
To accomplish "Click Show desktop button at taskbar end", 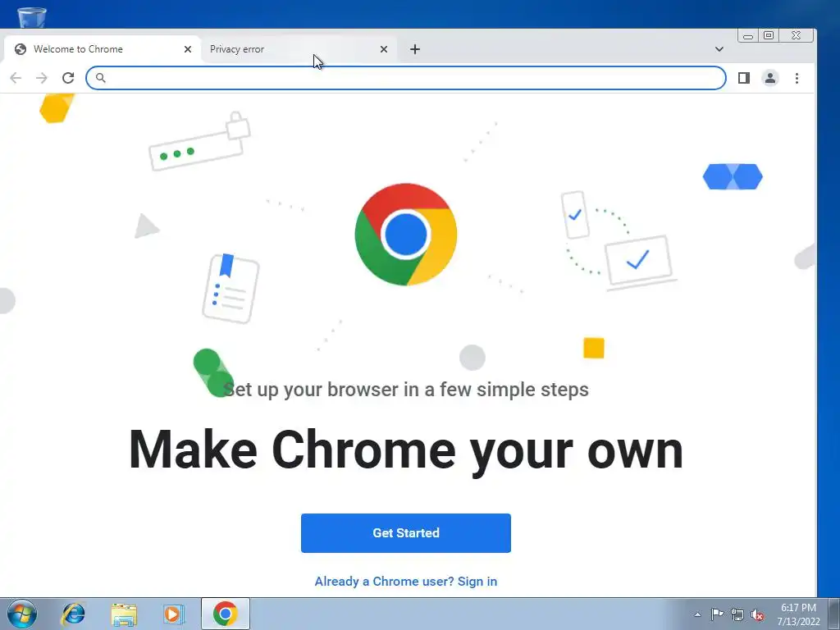I will pos(834,614).
